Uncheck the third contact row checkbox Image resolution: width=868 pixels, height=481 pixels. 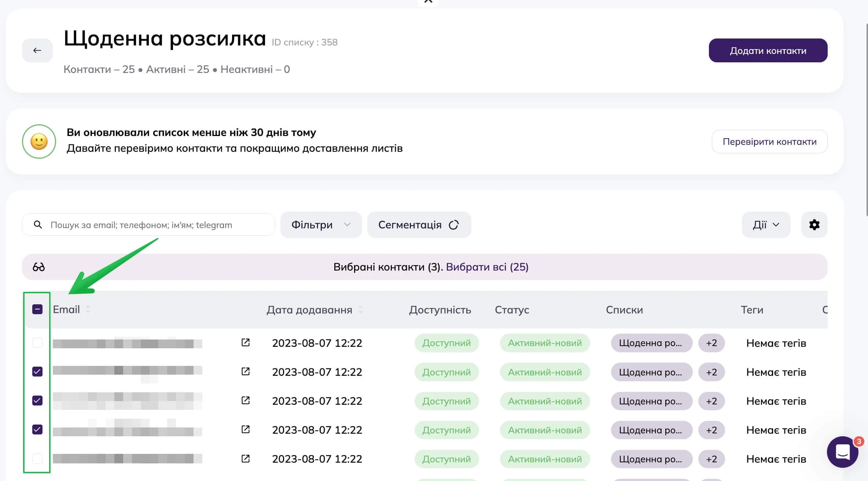(37, 400)
